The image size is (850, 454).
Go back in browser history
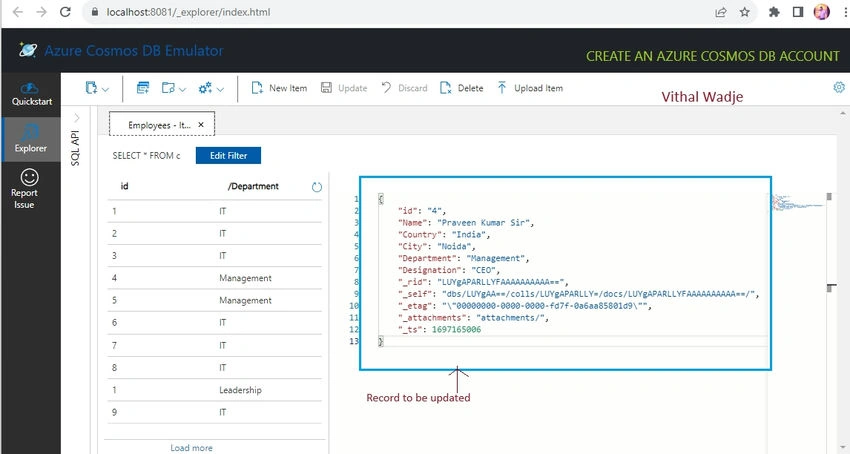click(x=18, y=12)
